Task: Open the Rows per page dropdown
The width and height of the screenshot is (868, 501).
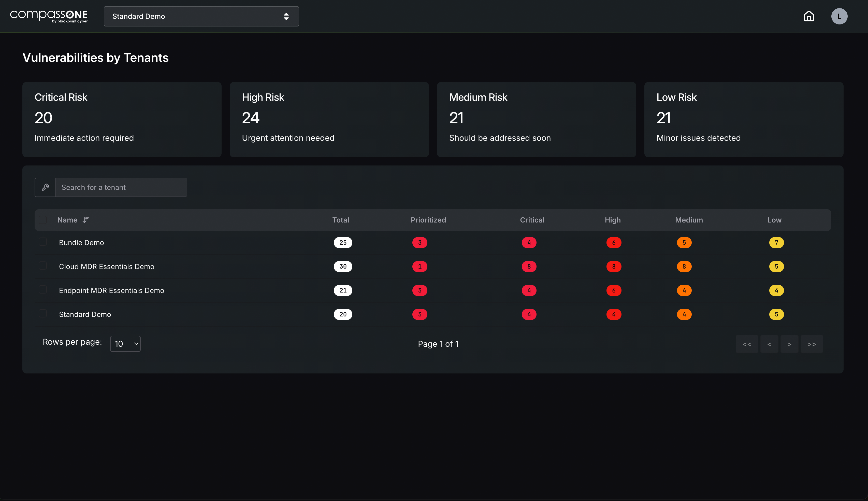Action: 125,344
